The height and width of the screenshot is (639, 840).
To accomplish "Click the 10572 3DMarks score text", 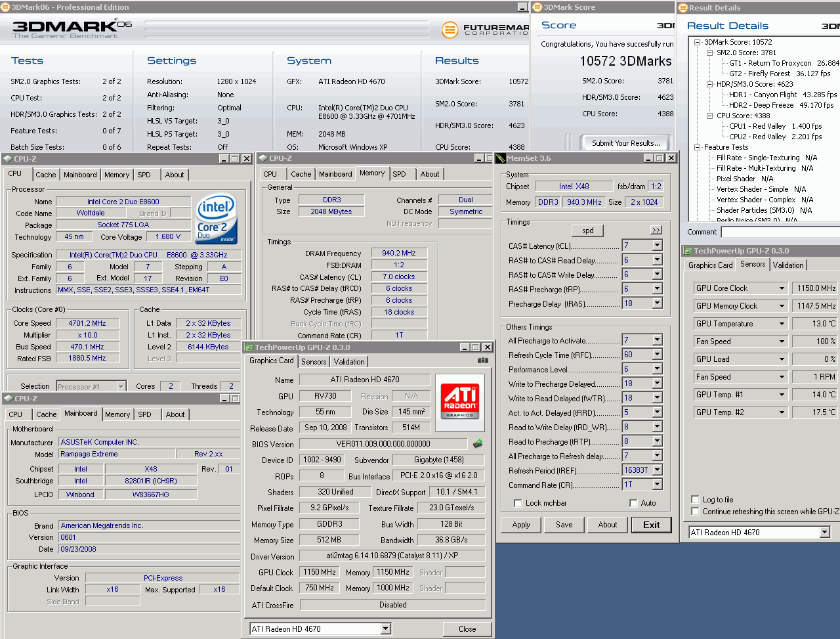I will 625,61.
